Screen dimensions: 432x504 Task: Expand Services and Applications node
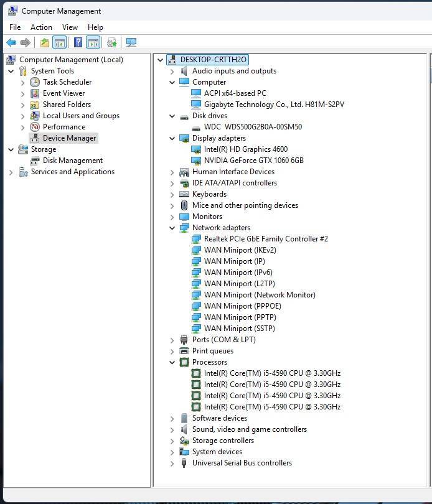(11, 172)
